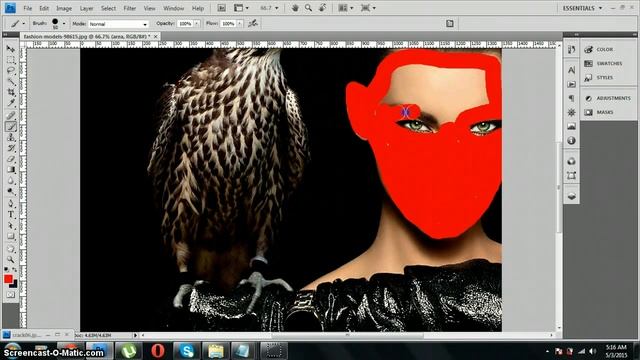The width and height of the screenshot is (640, 360).
Task: Click the Rotate View tool icon
Action: (322, 8)
